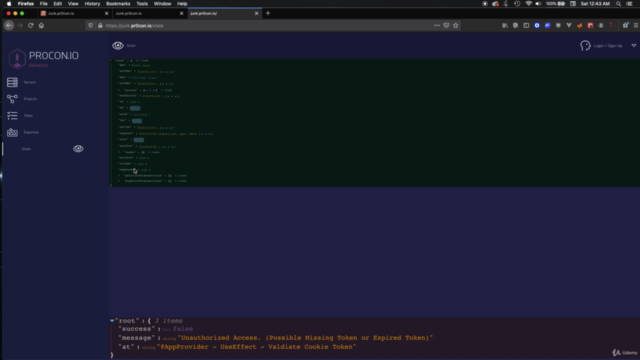The height and width of the screenshot is (360, 640).
Task: Click the false value of "success"
Action: pos(183,329)
